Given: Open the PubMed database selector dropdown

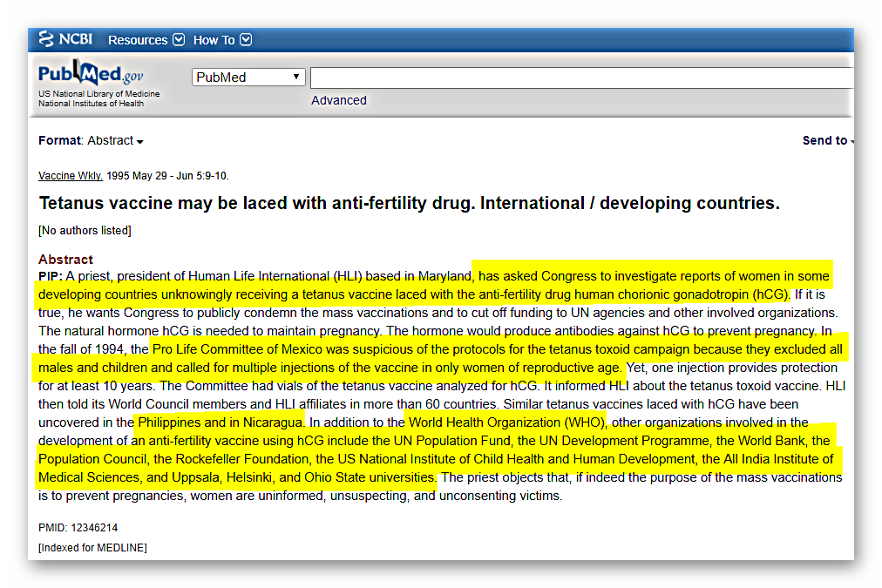Looking at the screenshot, I should tap(248, 77).
